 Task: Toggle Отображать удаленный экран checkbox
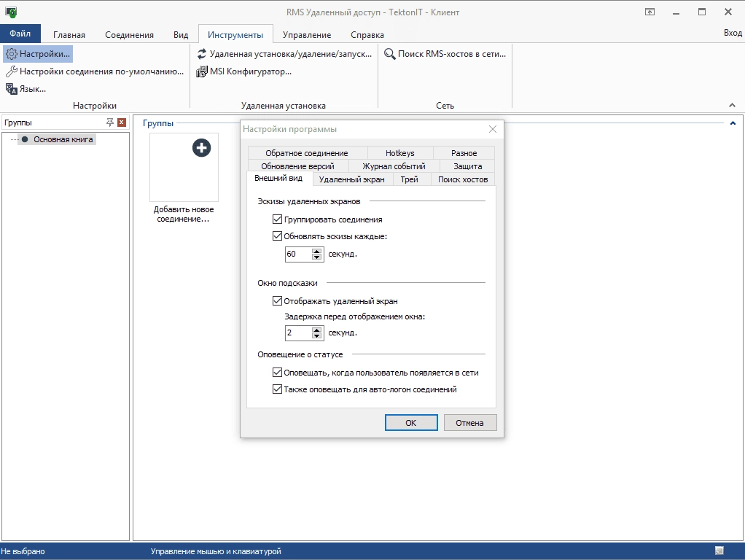[277, 301]
